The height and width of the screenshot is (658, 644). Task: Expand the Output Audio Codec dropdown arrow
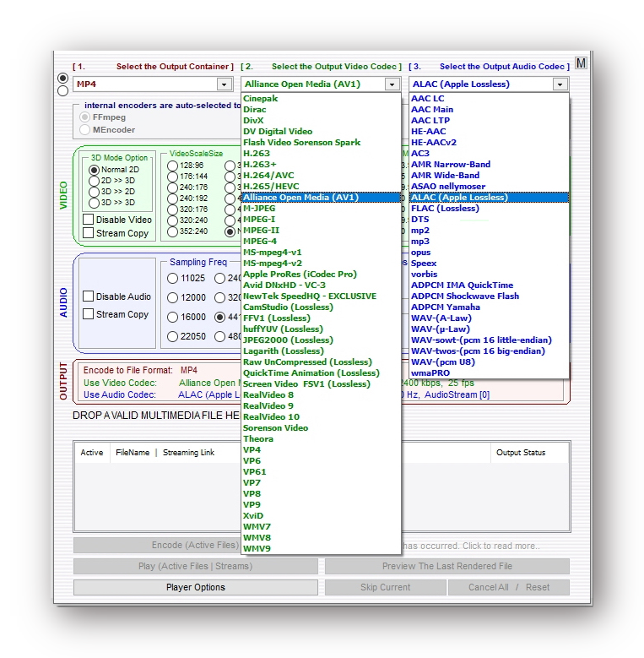coord(560,84)
